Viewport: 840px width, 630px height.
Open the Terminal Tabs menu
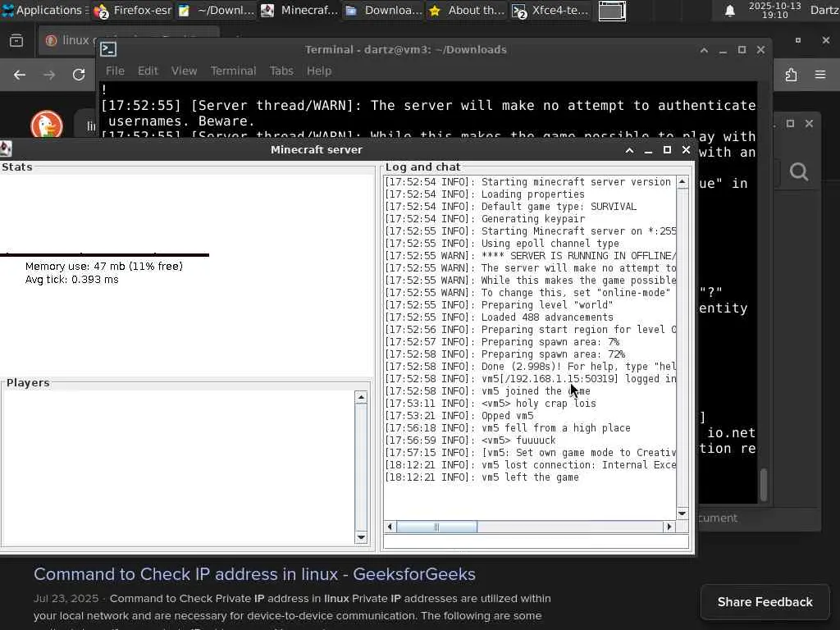(281, 71)
